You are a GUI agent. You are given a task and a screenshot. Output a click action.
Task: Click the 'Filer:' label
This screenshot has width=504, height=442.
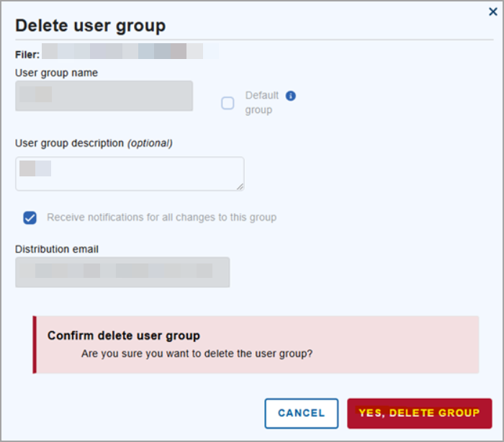pos(27,55)
